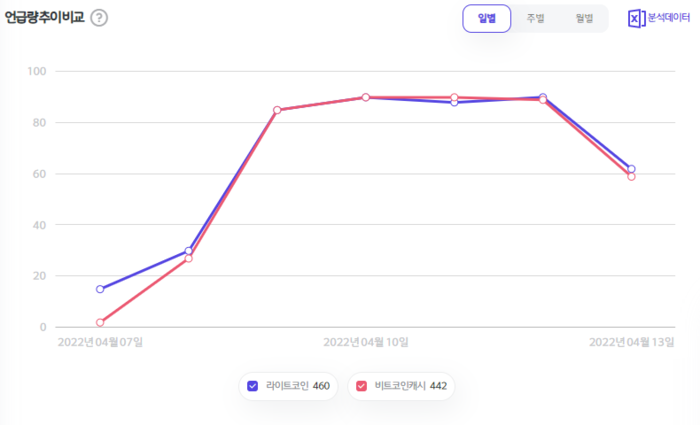Toggle the 라이트코인 checkbox
The width and height of the screenshot is (700, 425).
(252, 386)
